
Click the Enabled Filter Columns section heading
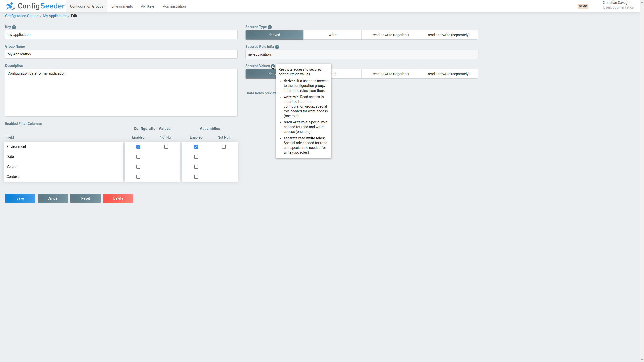tap(23, 123)
